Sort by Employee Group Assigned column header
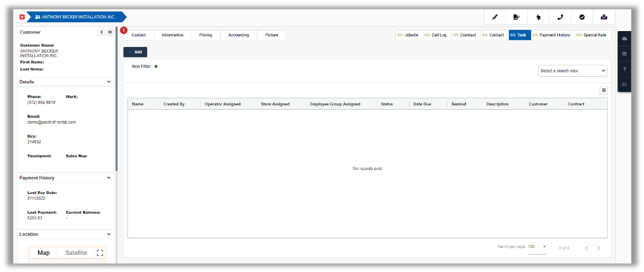 [x=335, y=105]
